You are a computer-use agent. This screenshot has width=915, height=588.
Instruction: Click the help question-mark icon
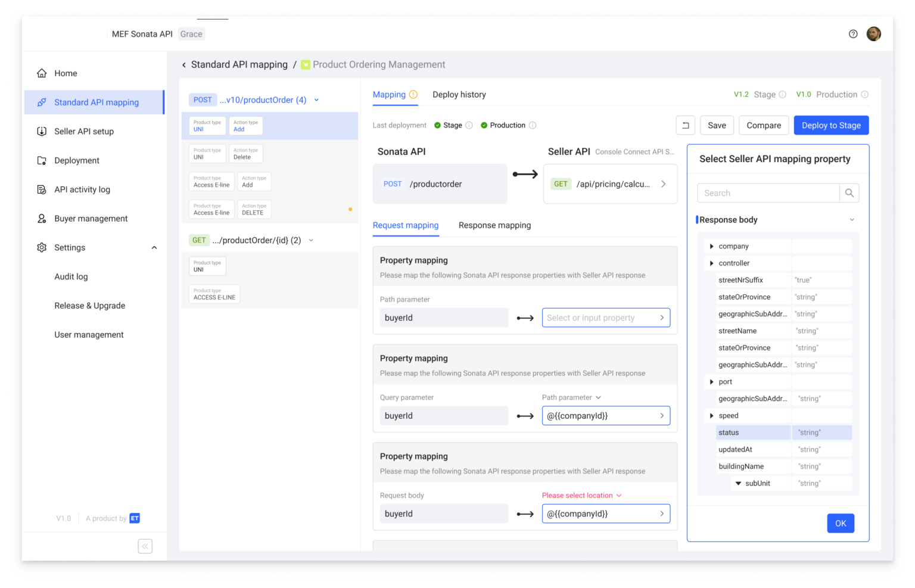[x=853, y=34]
